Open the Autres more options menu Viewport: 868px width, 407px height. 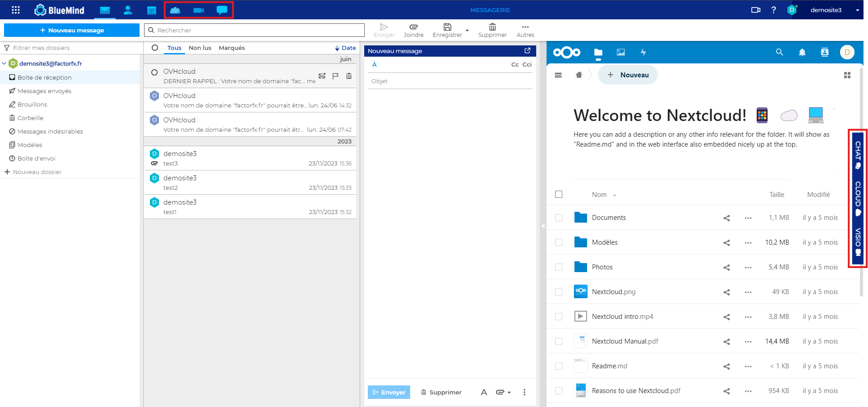(525, 31)
